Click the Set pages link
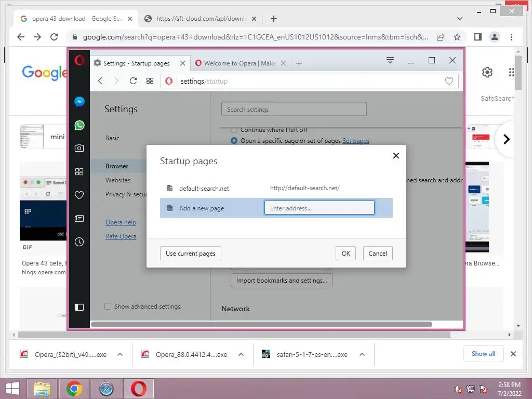The height and width of the screenshot is (399, 532). click(x=355, y=141)
